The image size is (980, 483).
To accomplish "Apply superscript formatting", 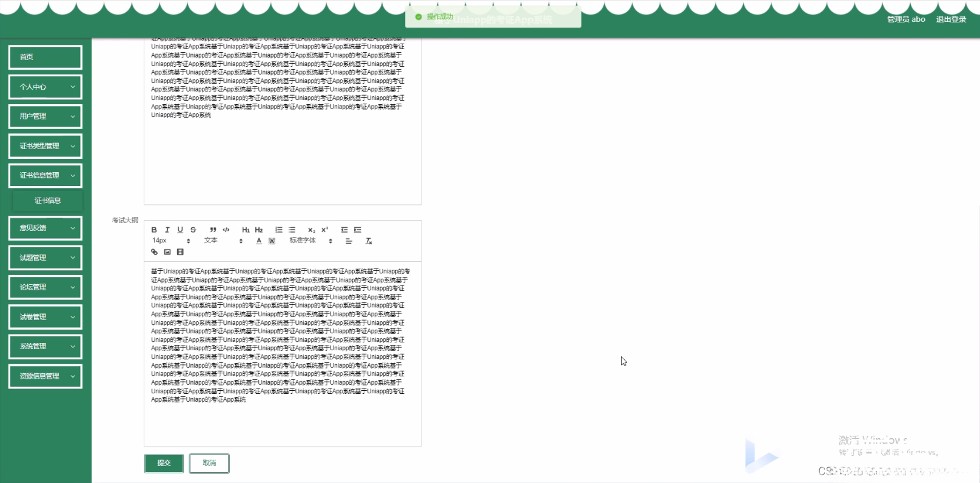I will 325,230.
